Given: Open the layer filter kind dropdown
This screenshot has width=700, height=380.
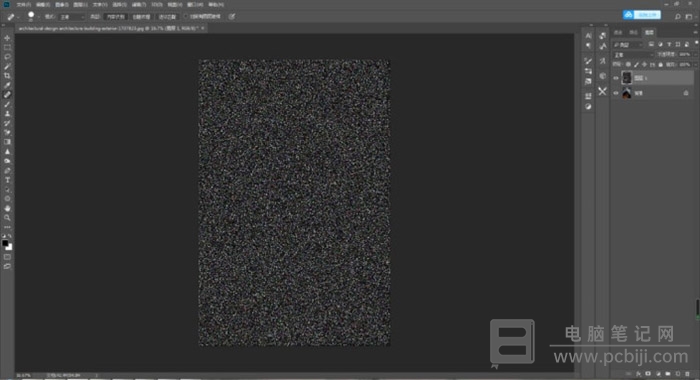Looking at the screenshot, I should pos(628,45).
